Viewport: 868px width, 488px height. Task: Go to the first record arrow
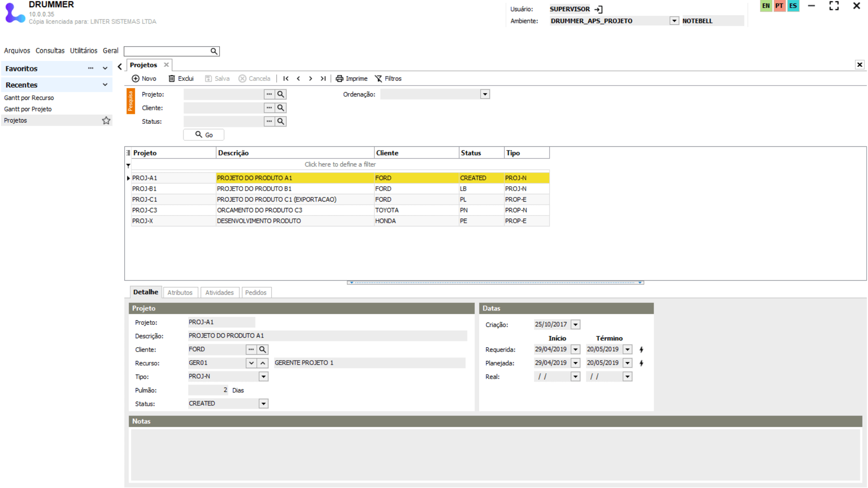tap(286, 79)
